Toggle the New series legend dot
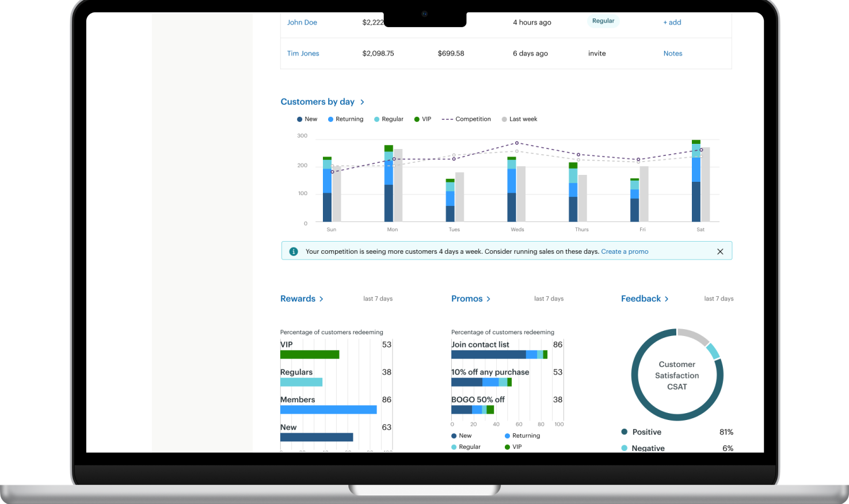 pos(299,119)
